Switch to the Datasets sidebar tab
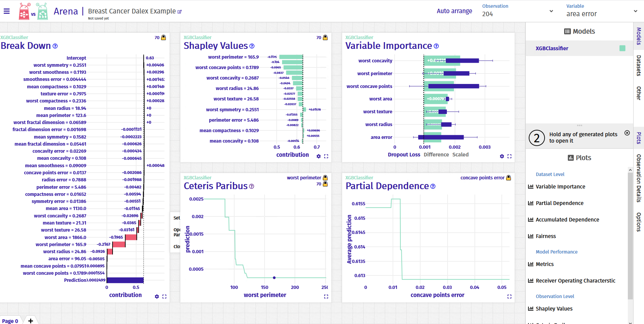 click(639, 65)
